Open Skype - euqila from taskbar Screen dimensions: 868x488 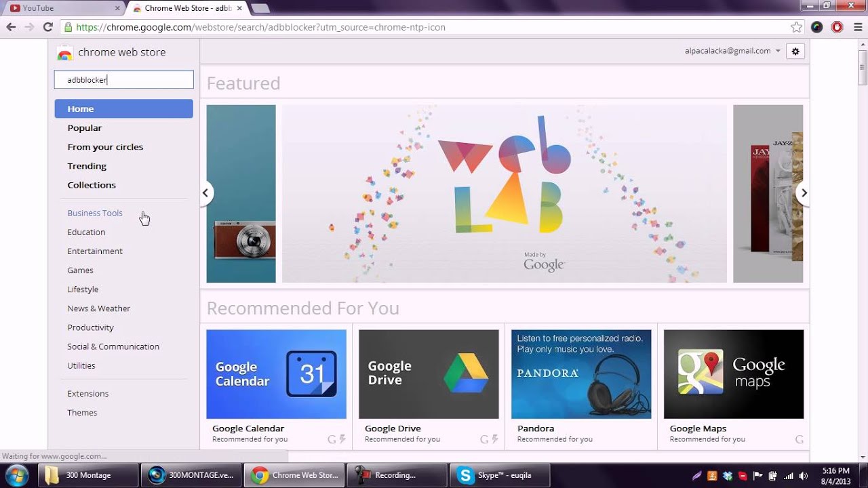pos(500,475)
